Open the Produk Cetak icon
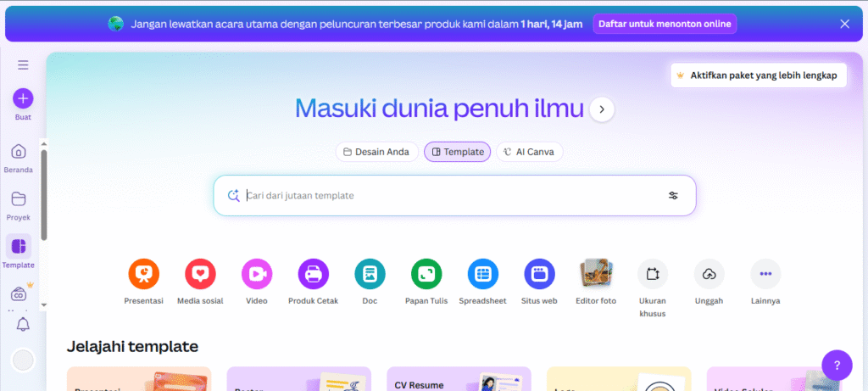Image resolution: width=868 pixels, height=391 pixels. pos(313,274)
